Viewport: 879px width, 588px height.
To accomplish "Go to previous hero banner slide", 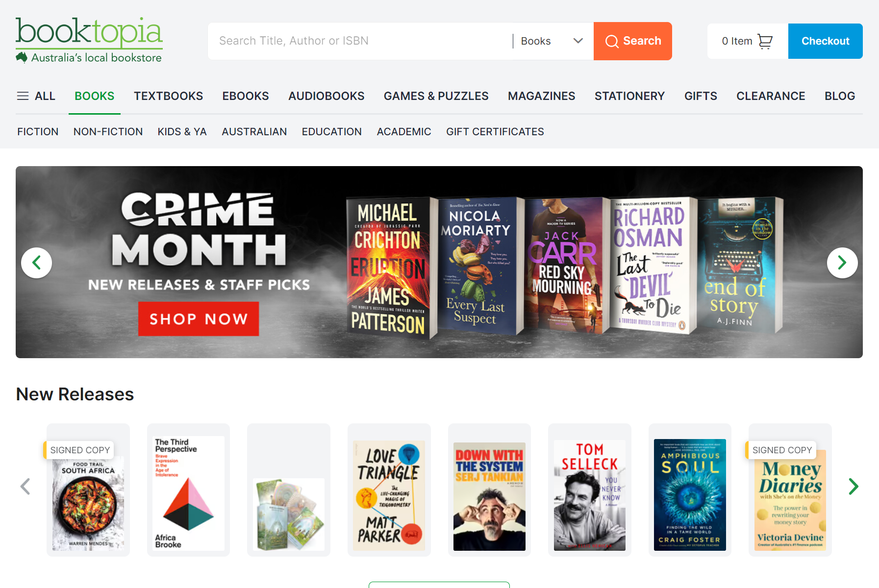I will (37, 263).
